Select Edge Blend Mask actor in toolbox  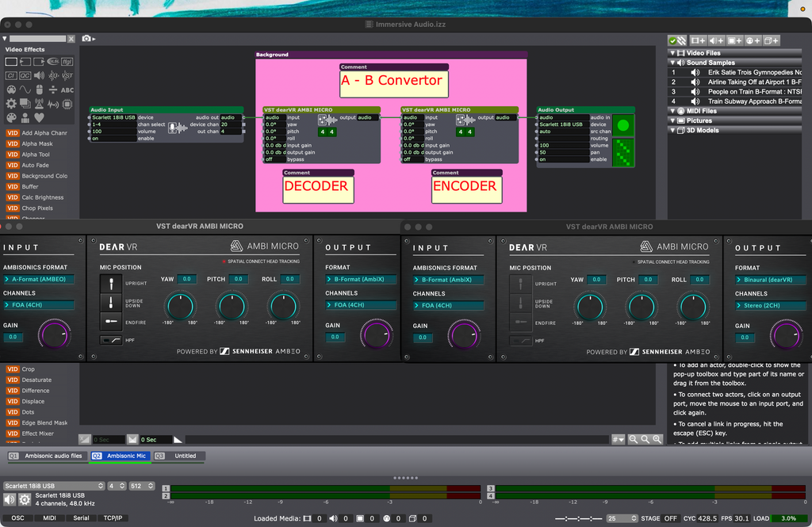37,423
